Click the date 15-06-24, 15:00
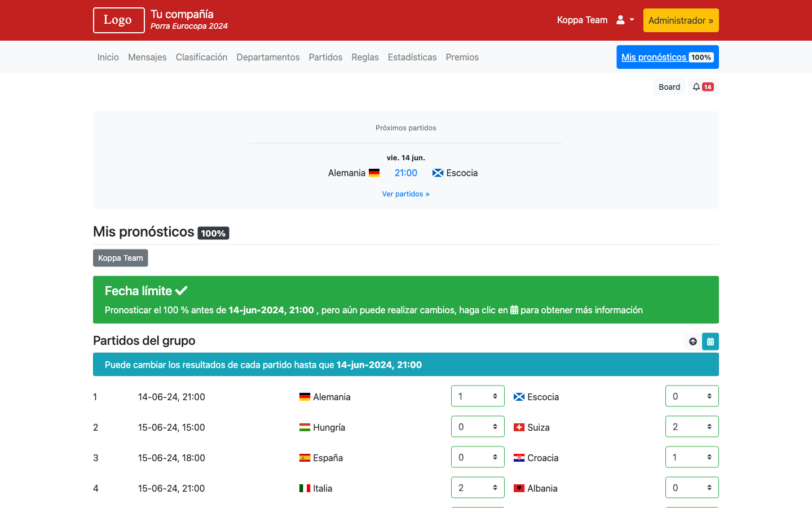812x508 pixels. click(x=171, y=427)
